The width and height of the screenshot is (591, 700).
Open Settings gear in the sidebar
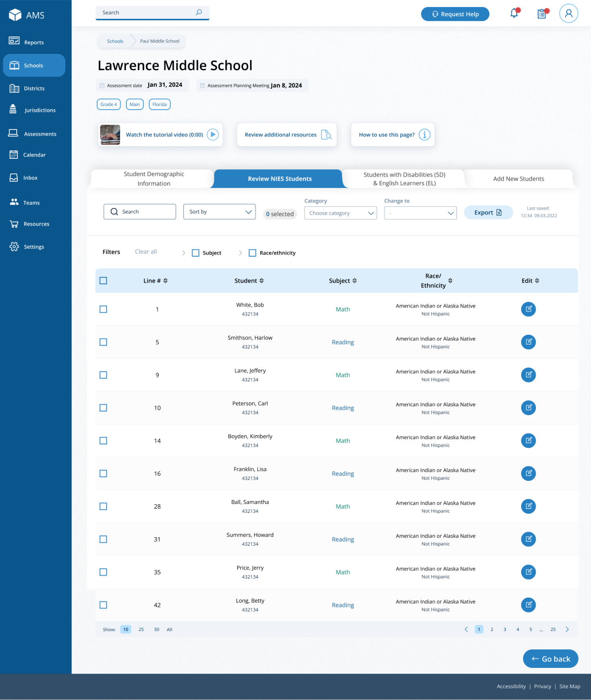(x=14, y=247)
